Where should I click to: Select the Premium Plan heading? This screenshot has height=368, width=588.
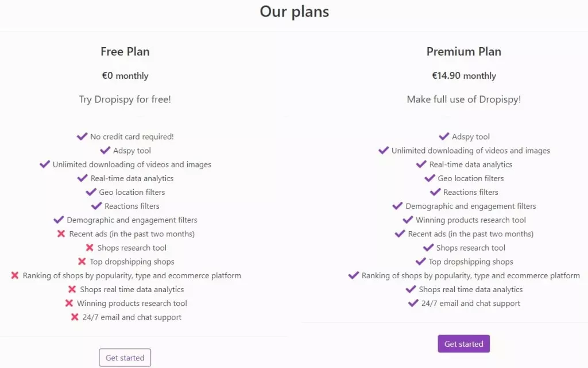click(463, 51)
